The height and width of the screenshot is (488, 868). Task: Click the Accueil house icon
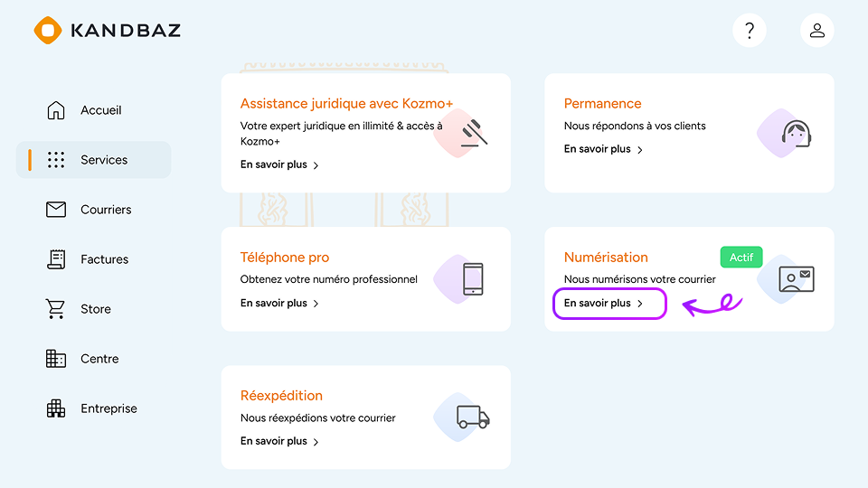56,110
